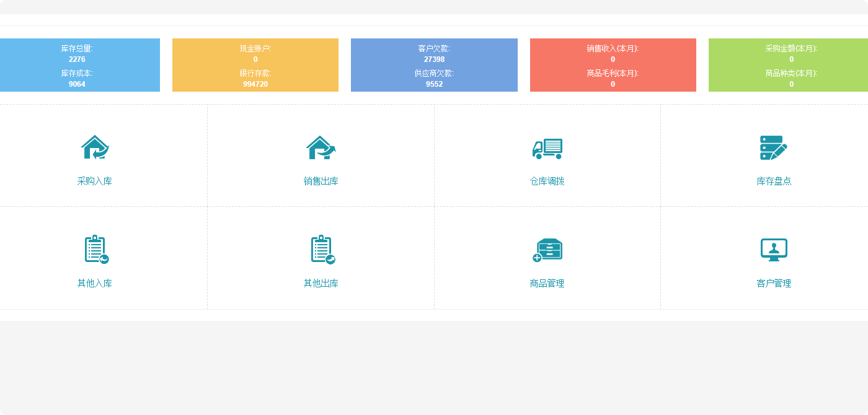Click the 库存盘点 label
868x415 pixels.
[x=774, y=181]
